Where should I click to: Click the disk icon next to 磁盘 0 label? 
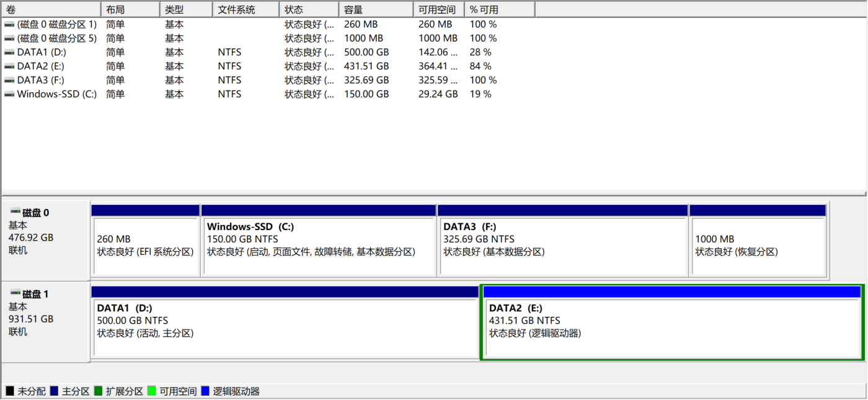tap(15, 212)
